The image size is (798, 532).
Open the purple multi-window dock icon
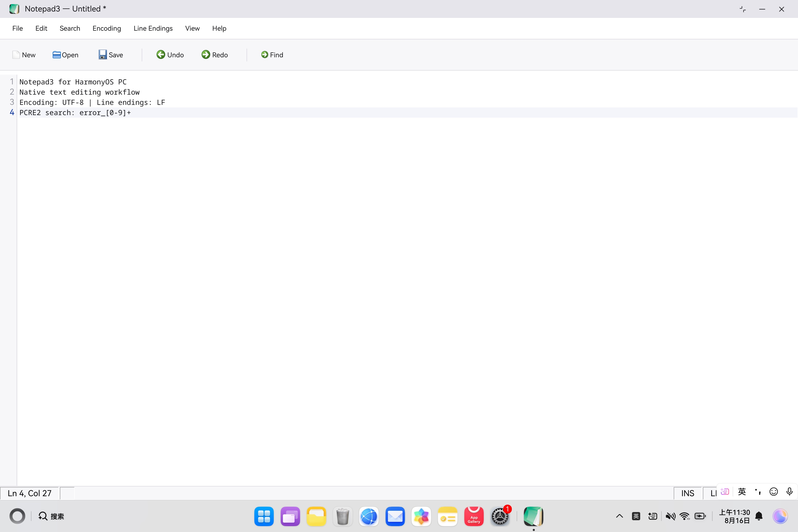tap(290, 516)
